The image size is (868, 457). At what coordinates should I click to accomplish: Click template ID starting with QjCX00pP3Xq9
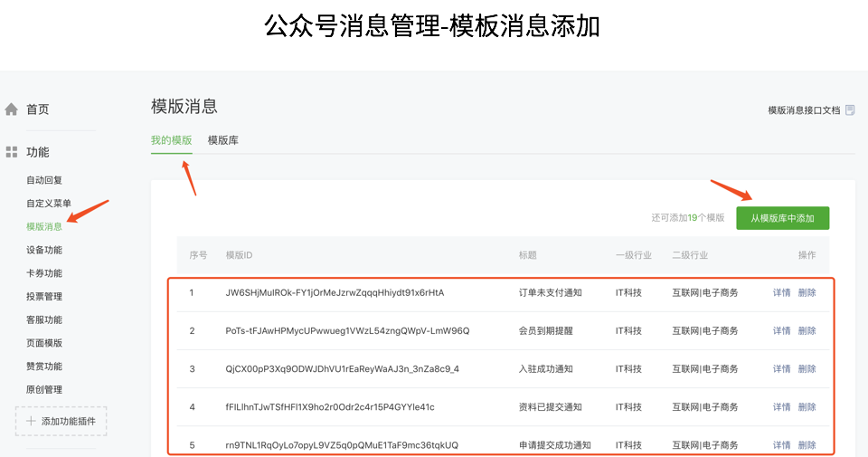342,369
